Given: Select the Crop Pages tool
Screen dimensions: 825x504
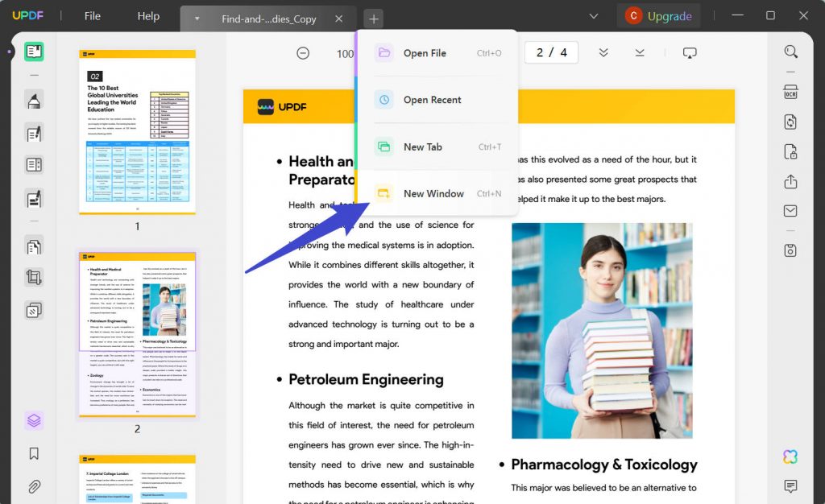Looking at the screenshot, I should coord(33,277).
